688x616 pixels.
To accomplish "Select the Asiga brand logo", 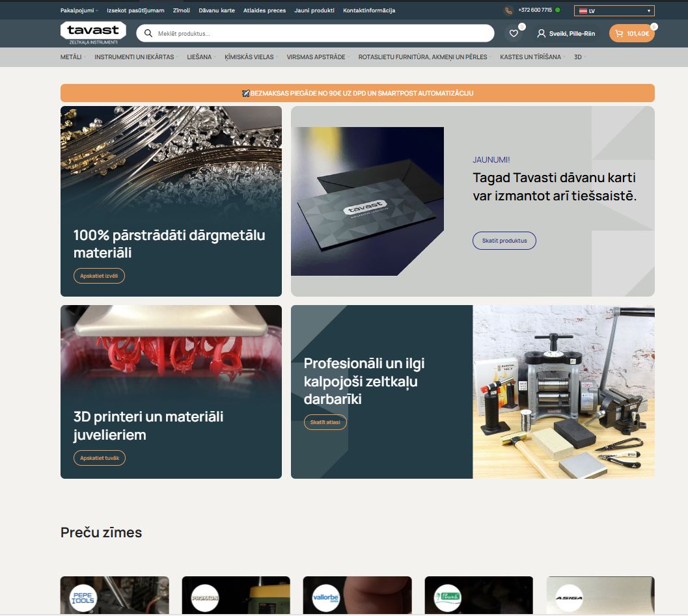I will (x=568, y=598).
